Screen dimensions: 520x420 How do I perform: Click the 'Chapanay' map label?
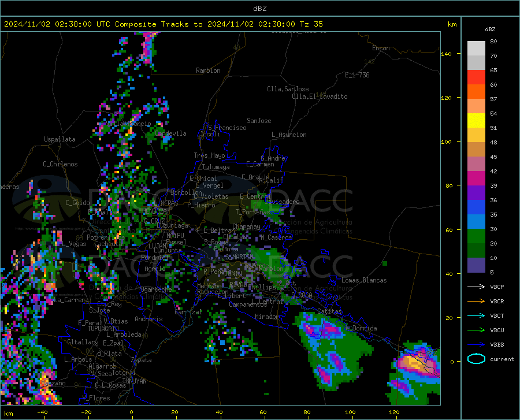(246, 226)
